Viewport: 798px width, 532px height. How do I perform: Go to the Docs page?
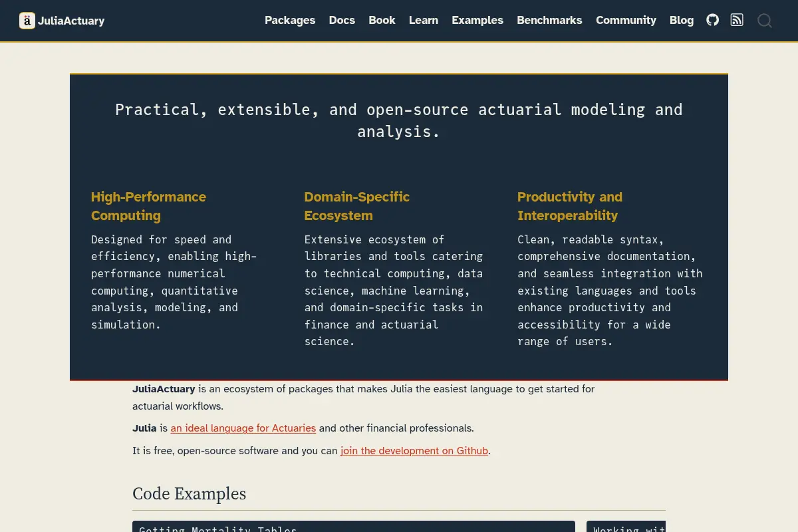pyautogui.click(x=342, y=20)
